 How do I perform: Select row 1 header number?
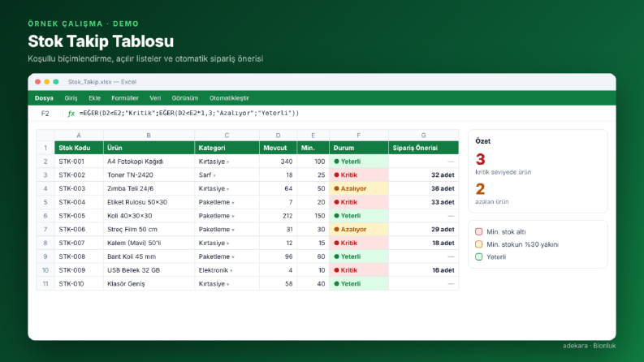pyautogui.click(x=45, y=148)
